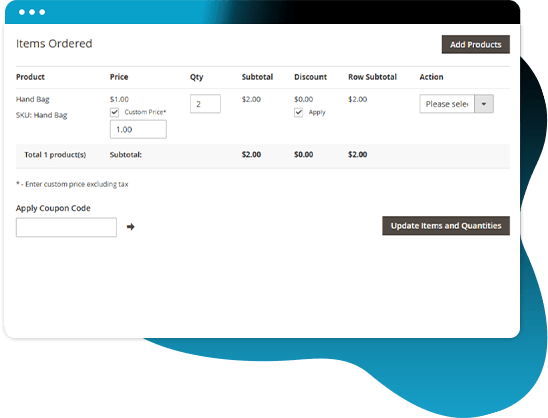The height and width of the screenshot is (418, 548).
Task: Click the Items Ordered heading
Action: point(54,44)
